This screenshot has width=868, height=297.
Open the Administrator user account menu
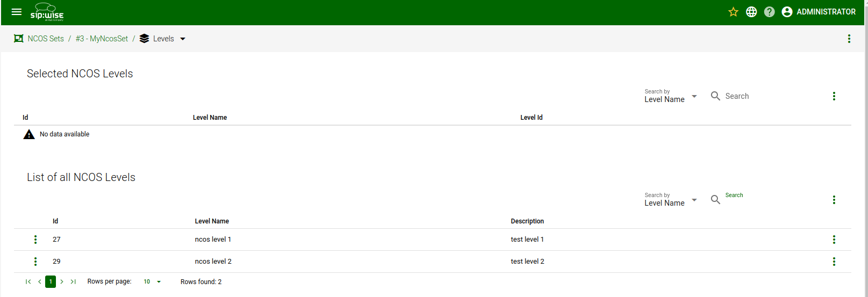point(819,12)
